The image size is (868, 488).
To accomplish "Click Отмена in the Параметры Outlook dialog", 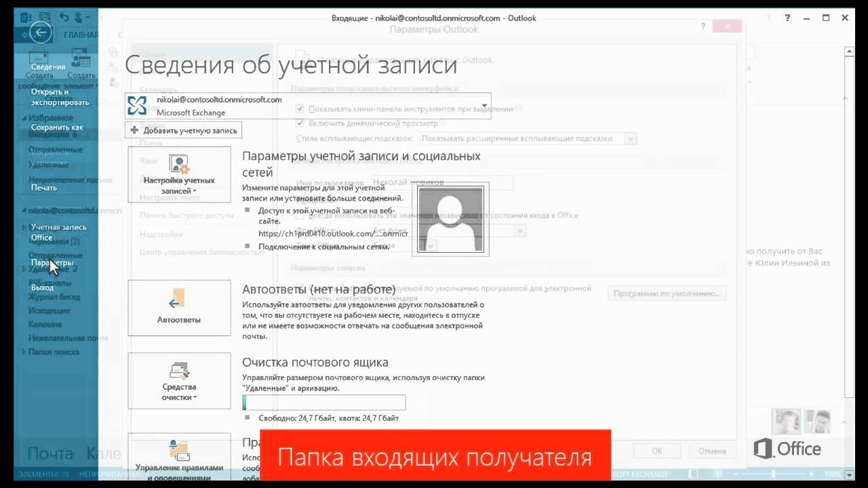I will [x=712, y=451].
